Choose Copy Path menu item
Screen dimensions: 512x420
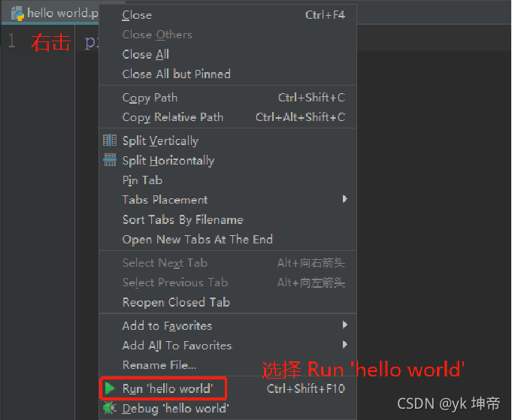[x=228, y=98]
